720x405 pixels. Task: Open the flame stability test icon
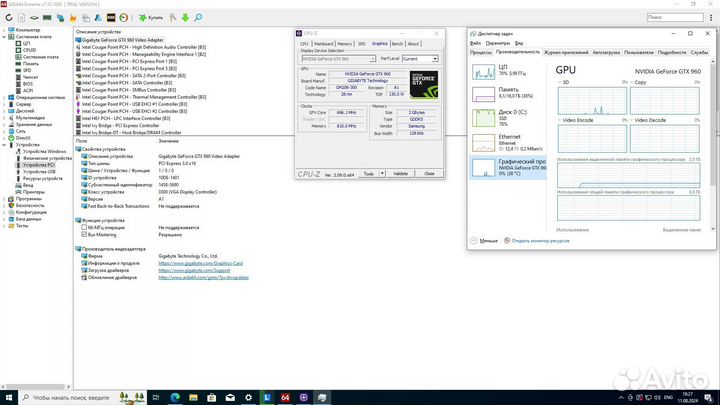pyautogui.click(x=73, y=17)
